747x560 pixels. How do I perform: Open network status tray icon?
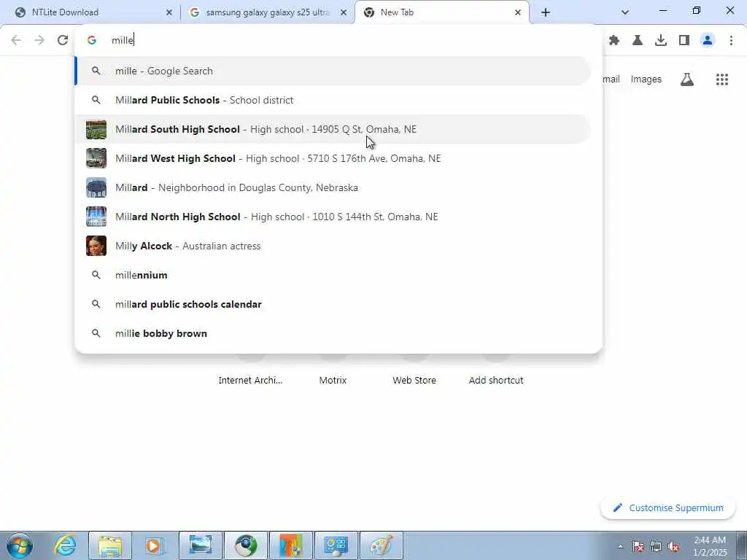coord(656,546)
